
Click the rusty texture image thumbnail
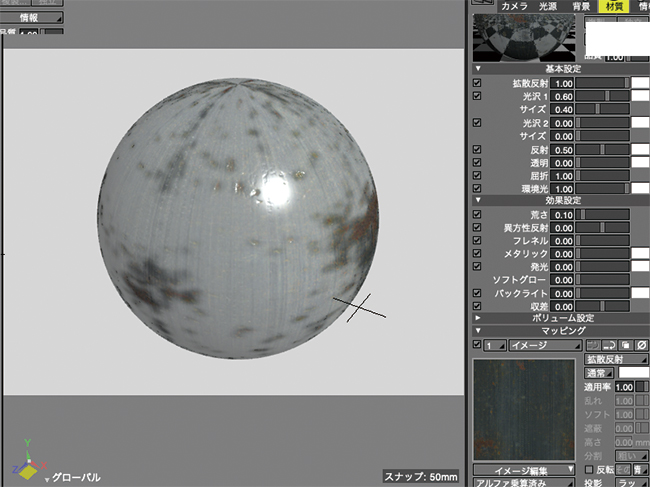[x=524, y=409]
